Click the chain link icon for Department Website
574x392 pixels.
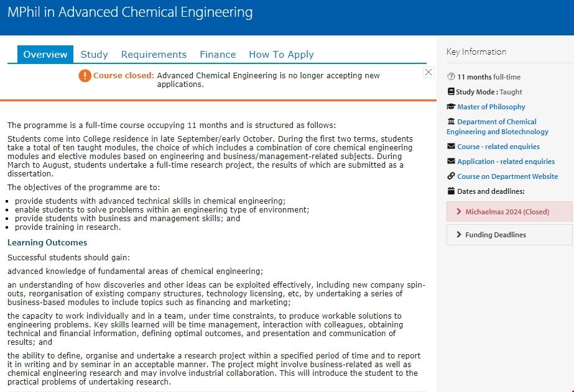(451, 176)
